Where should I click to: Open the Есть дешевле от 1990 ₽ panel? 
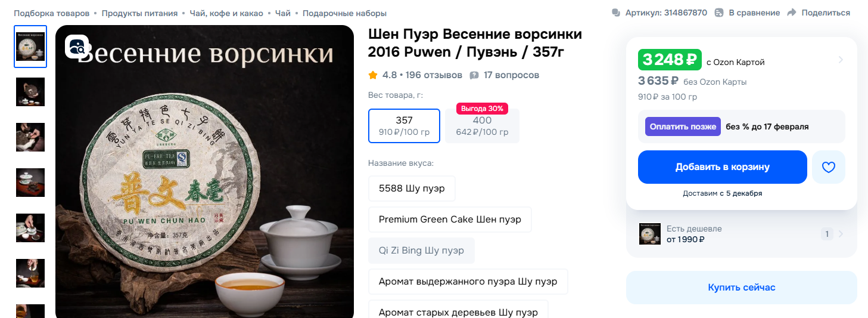click(x=742, y=234)
